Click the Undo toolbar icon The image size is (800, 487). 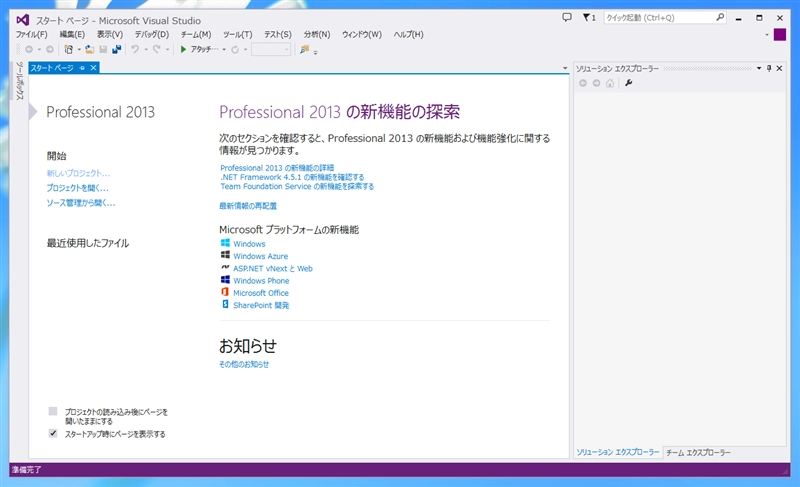click(135, 49)
